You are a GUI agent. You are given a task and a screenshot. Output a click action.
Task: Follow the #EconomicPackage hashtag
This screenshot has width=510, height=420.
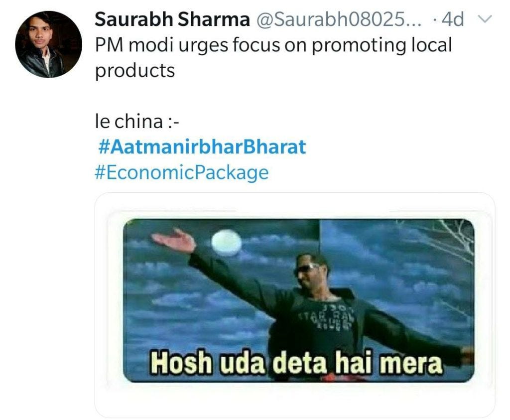182,172
